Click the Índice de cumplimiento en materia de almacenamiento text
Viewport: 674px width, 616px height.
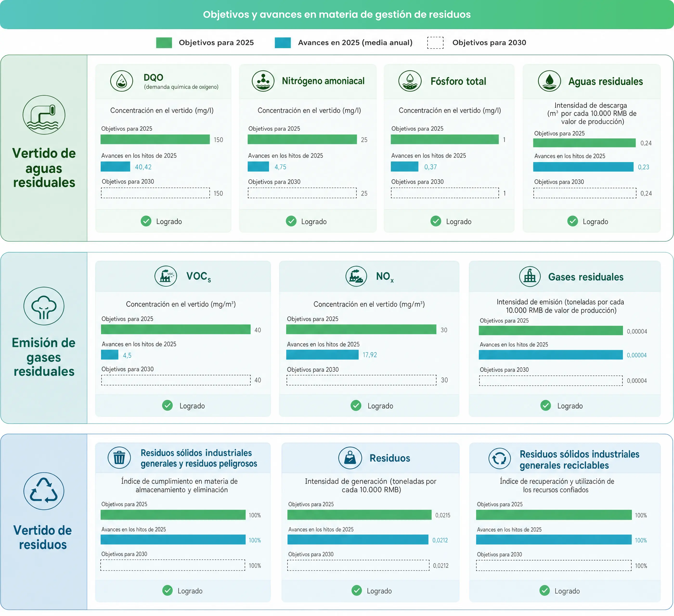pyautogui.click(x=180, y=485)
